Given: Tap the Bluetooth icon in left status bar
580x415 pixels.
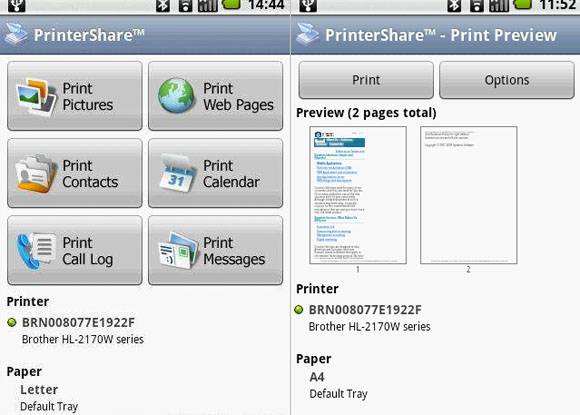Looking at the screenshot, I should (163, 5).
